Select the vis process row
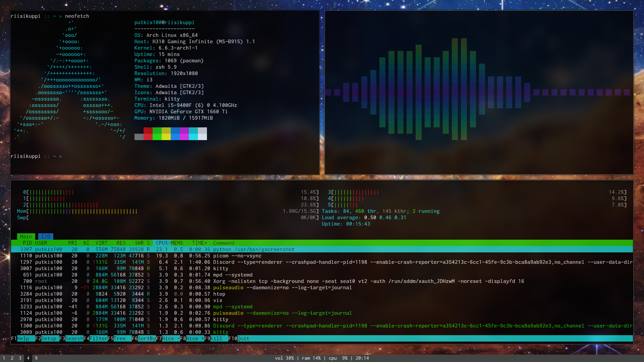This screenshot has height=362, width=644. 322,300
